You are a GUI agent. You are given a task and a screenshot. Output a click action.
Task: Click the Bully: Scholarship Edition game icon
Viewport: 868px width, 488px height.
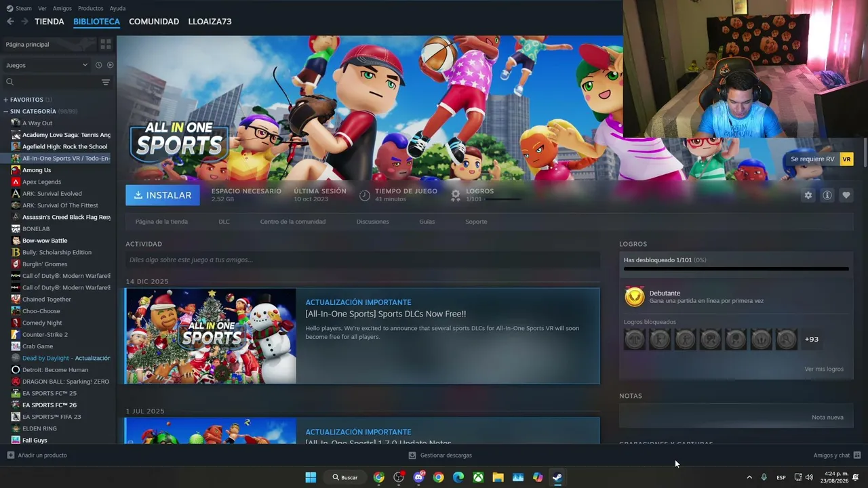pyautogui.click(x=16, y=252)
